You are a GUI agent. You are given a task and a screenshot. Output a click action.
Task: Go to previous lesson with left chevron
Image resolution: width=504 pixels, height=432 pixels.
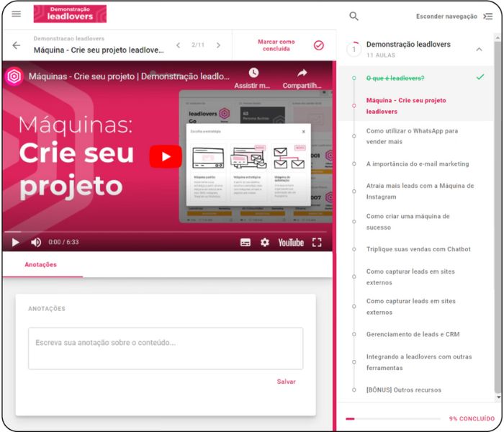point(179,45)
